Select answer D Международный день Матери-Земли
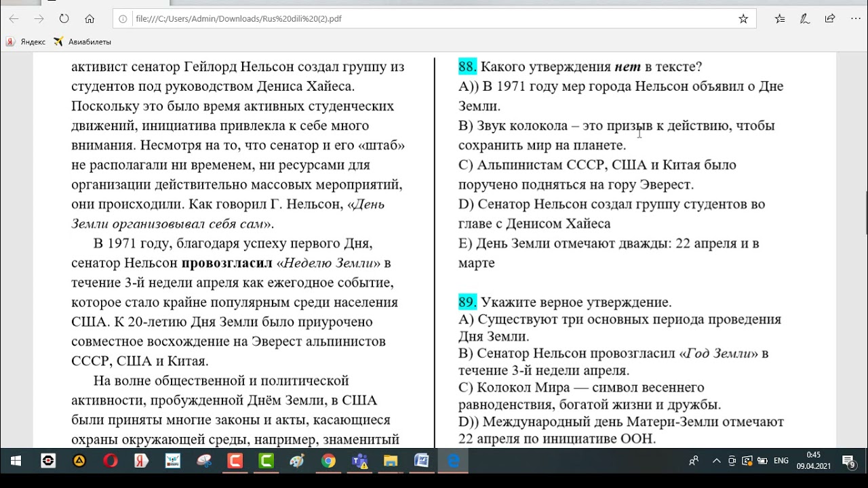The height and width of the screenshot is (488, 868). (621, 430)
